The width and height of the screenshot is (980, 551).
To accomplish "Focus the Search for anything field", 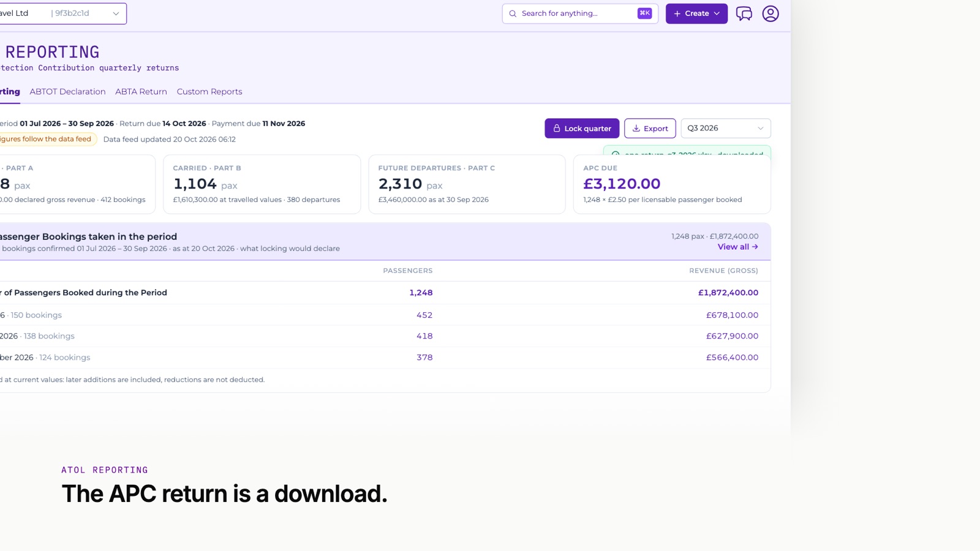I will point(580,13).
